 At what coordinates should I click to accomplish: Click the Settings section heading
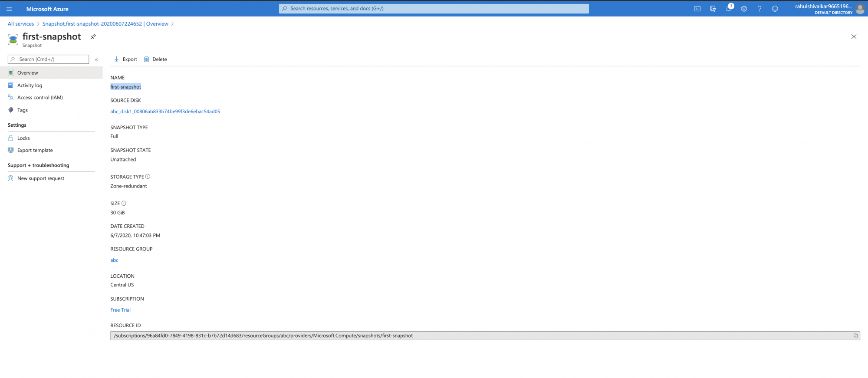[17, 125]
